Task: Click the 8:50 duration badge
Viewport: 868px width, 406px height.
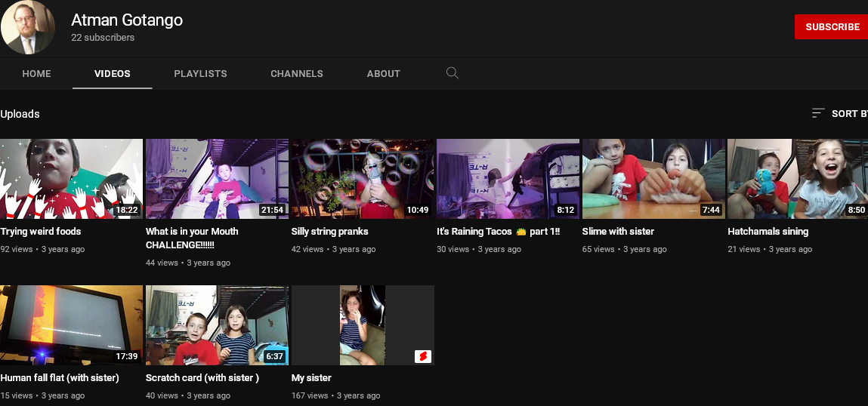Action: click(857, 211)
